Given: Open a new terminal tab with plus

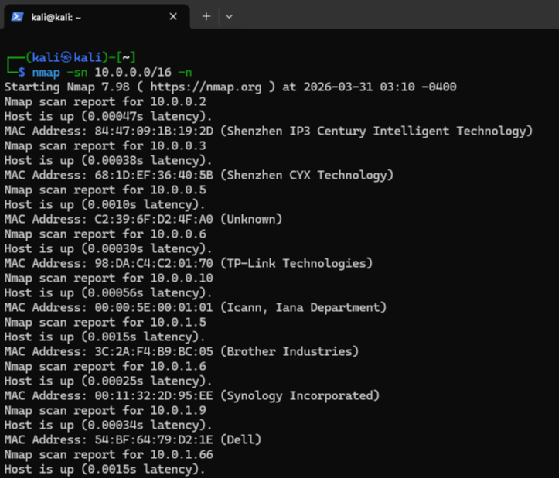Looking at the screenshot, I should coord(206,16).
